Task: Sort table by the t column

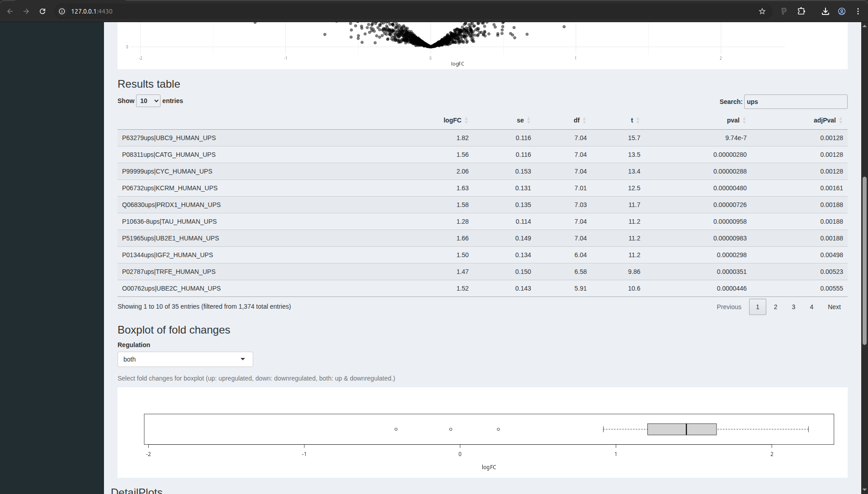Action: [635, 120]
